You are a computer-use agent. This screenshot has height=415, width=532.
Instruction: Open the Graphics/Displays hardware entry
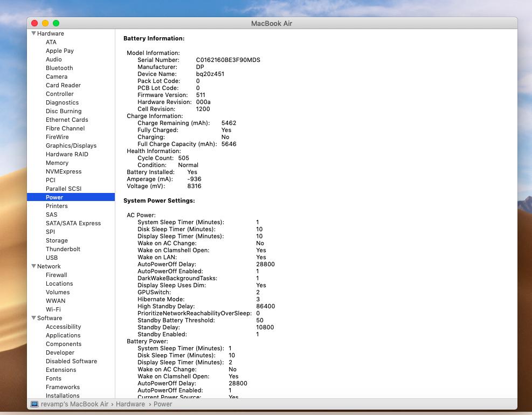tap(71, 146)
